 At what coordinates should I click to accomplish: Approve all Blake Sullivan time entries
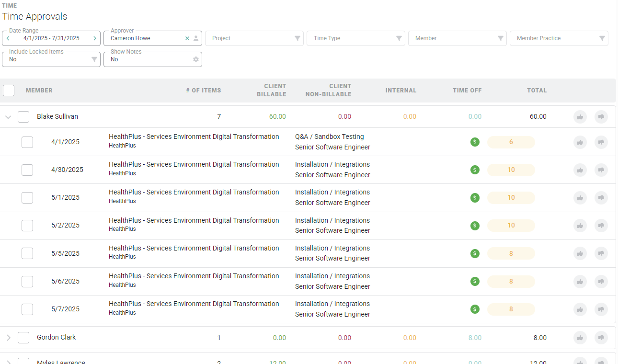pyautogui.click(x=580, y=116)
